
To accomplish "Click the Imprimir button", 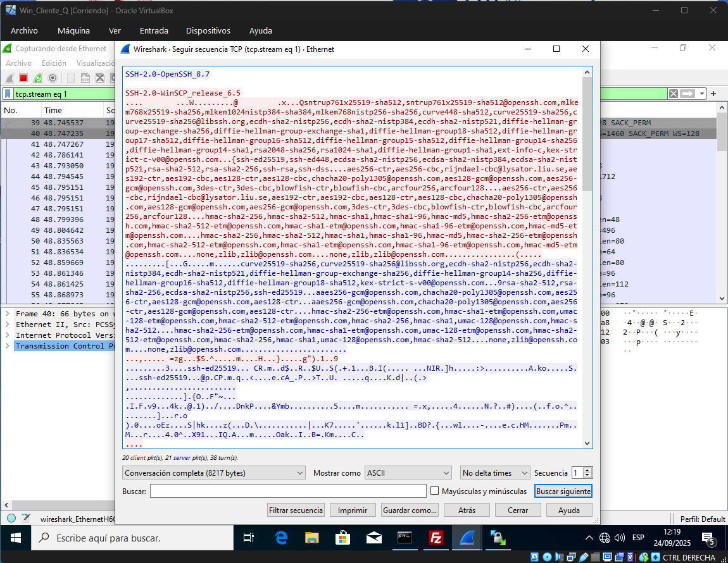I will coord(353,510).
